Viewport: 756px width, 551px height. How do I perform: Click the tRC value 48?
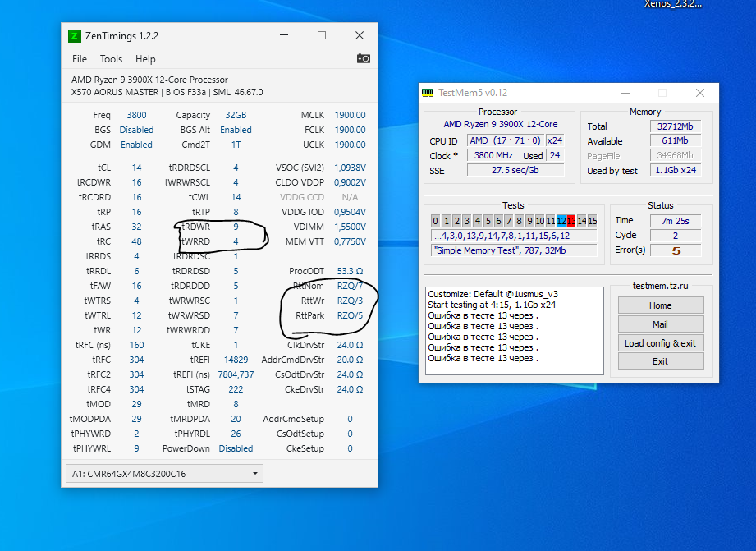point(136,241)
